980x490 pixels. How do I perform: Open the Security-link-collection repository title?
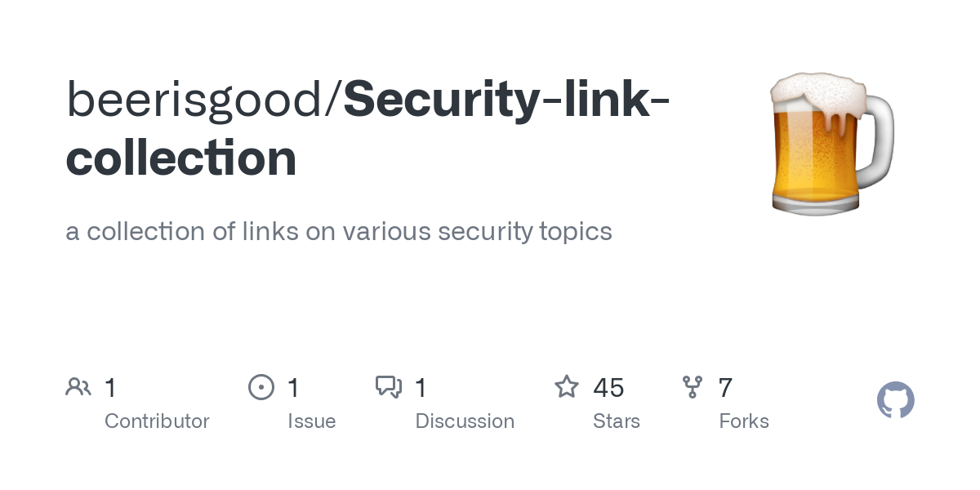tap(367, 128)
